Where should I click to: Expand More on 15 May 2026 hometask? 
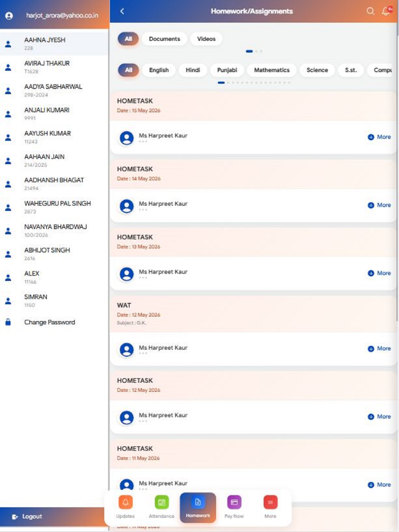pos(379,137)
